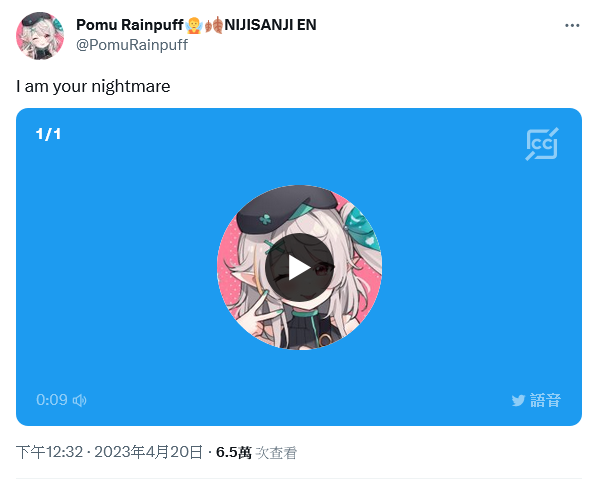This screenshot has height=481, width=598.
Task: Open the three-dot more options menu
Action: pyautogui.click(x=572, y=26)
